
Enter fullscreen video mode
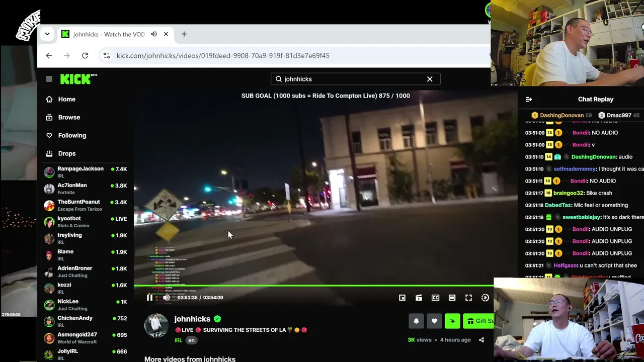[468, 298]
